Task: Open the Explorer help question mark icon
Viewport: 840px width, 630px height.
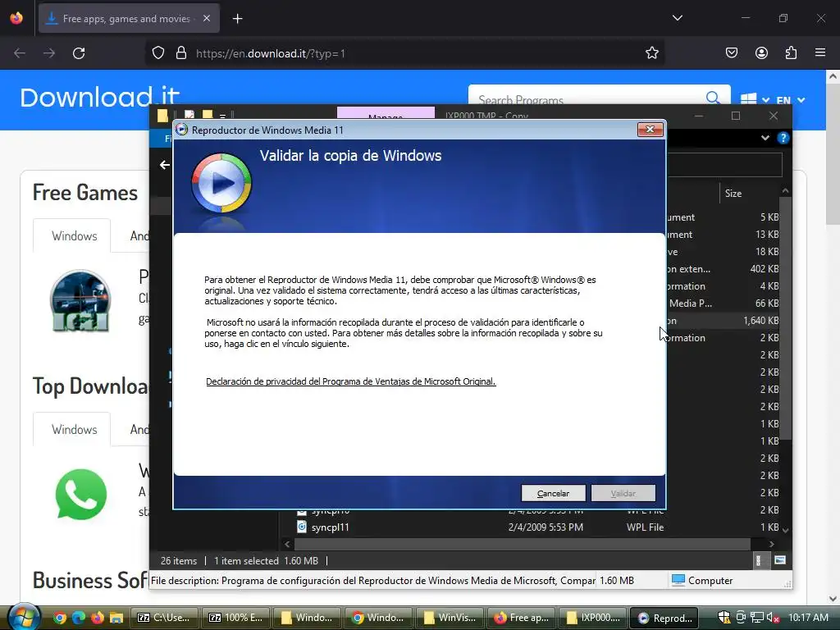Action: tap(783, 138)
